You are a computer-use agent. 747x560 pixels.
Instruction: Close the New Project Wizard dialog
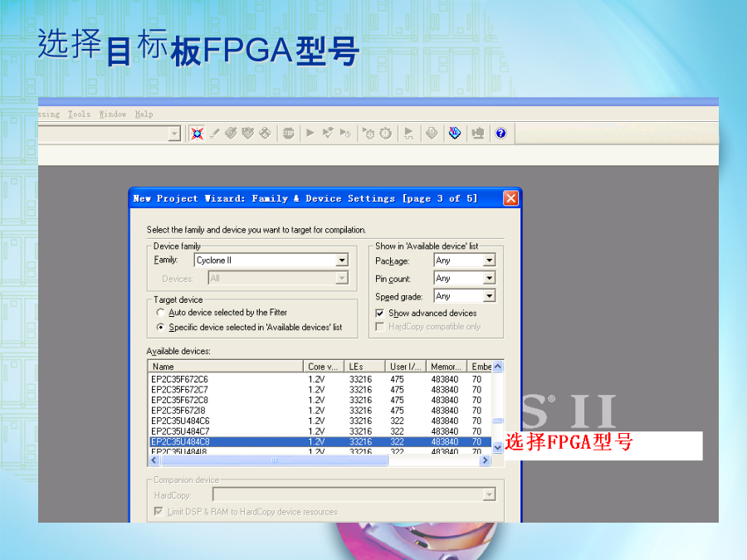(x=510, y=198)
